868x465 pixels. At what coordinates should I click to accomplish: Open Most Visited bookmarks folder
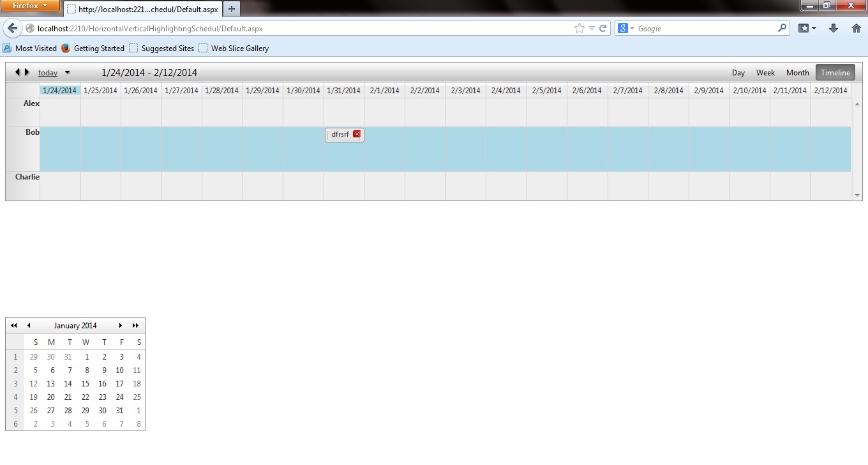pos(30,49)
